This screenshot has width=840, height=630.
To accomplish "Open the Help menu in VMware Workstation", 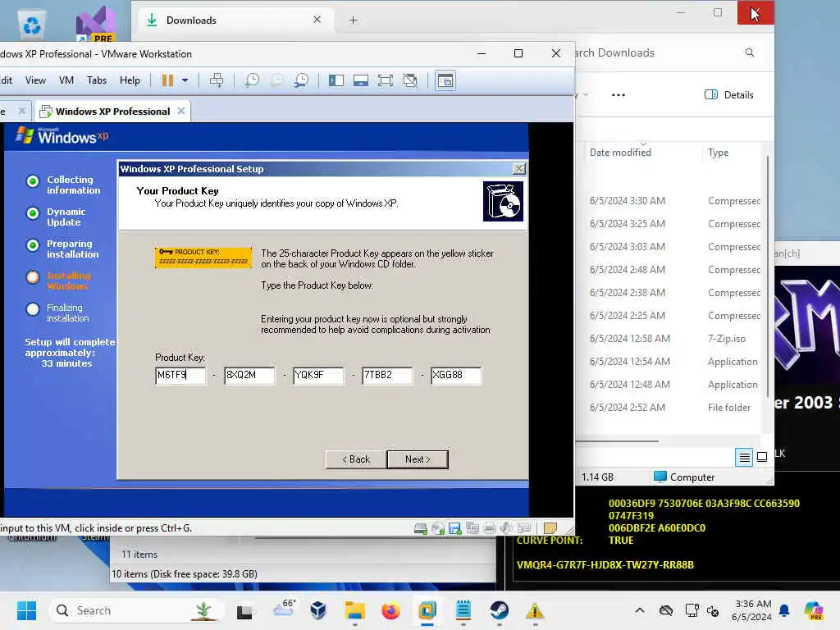I will pos(130,80).
